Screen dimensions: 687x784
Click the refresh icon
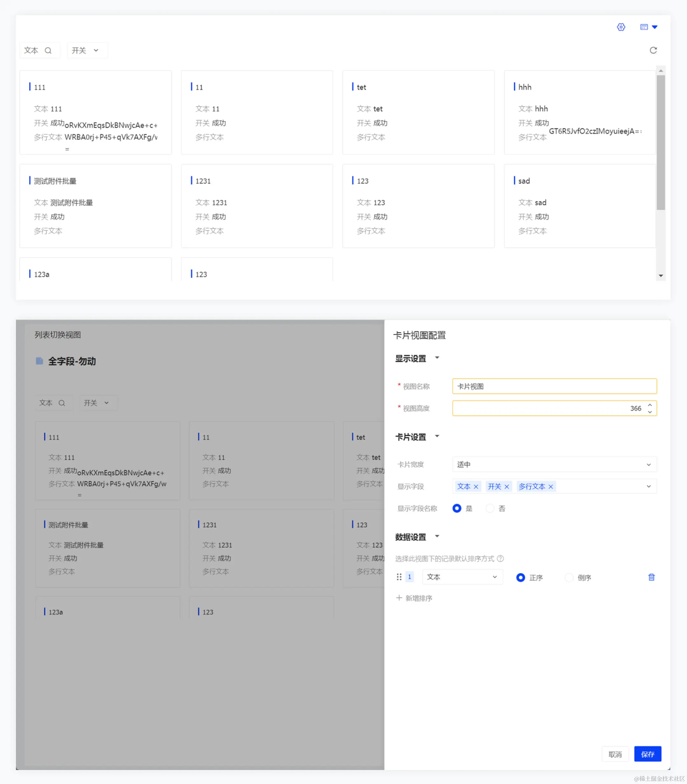pos(653,50)
